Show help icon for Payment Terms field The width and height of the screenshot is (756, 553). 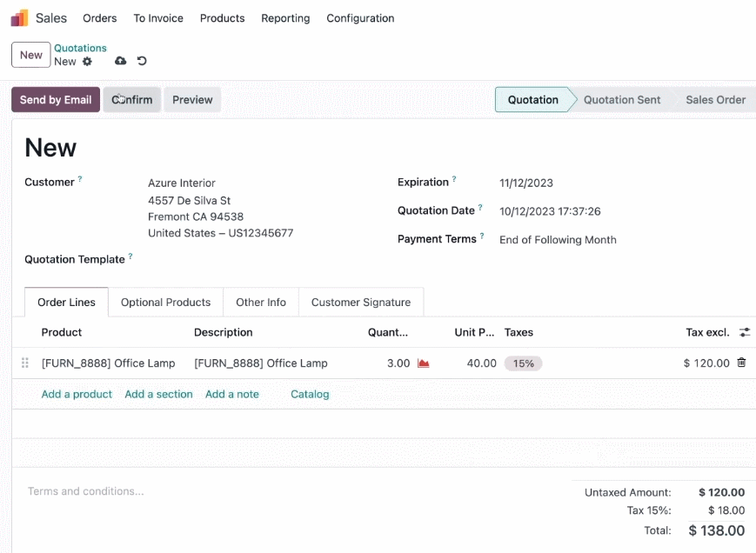tap(482, 236)
